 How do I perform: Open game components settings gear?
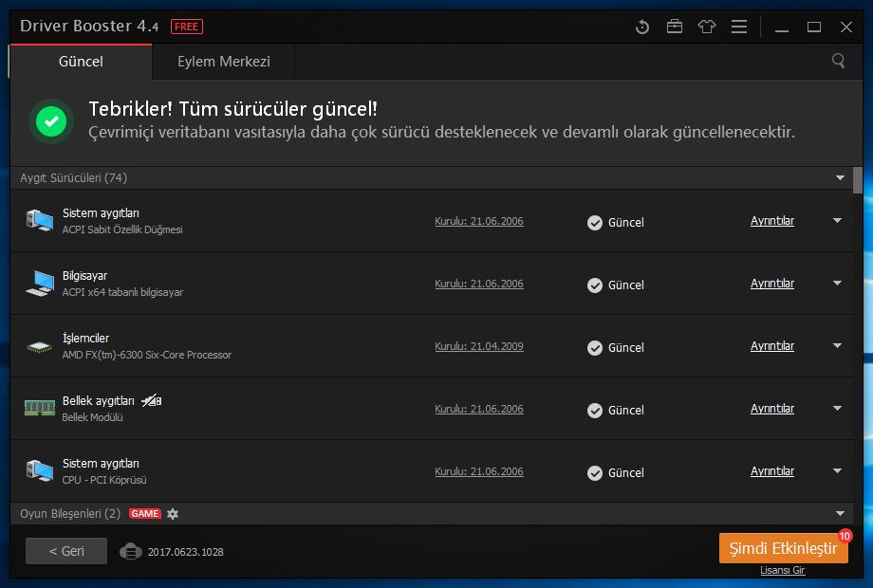[x=173, y=514]
